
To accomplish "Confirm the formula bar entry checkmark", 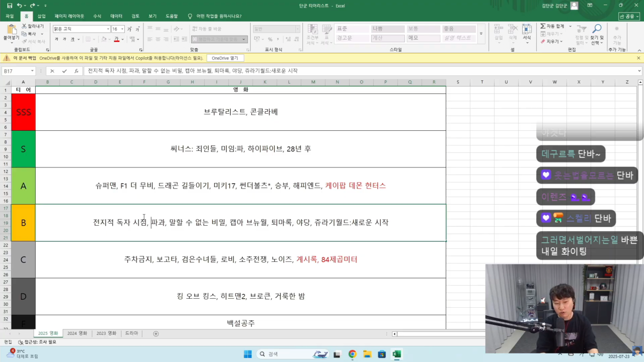I will (64, 71).
